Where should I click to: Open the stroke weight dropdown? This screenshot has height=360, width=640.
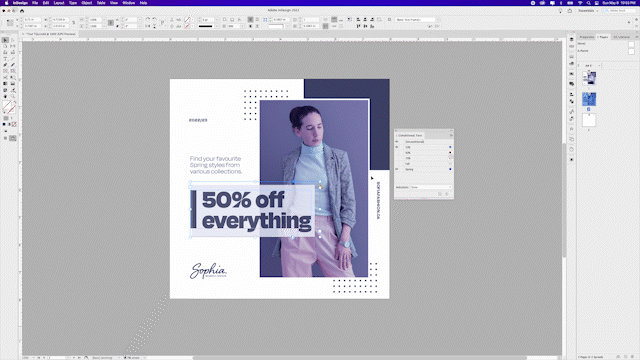pyautogui.click(x=217, y=19)
